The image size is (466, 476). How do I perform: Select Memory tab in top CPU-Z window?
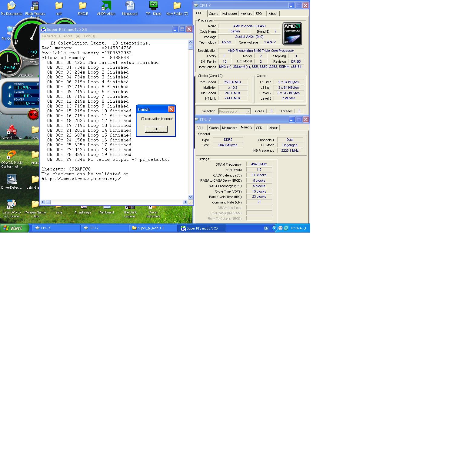pos(246,14)
